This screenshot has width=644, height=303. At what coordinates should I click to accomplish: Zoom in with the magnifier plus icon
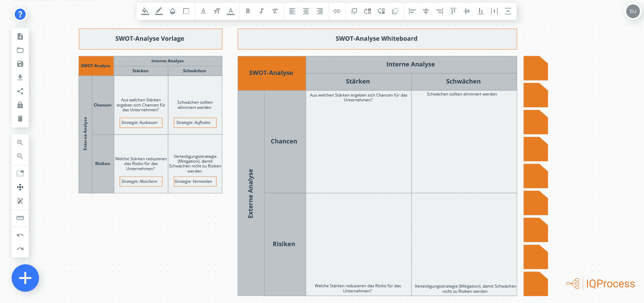(x=20, y=142)
